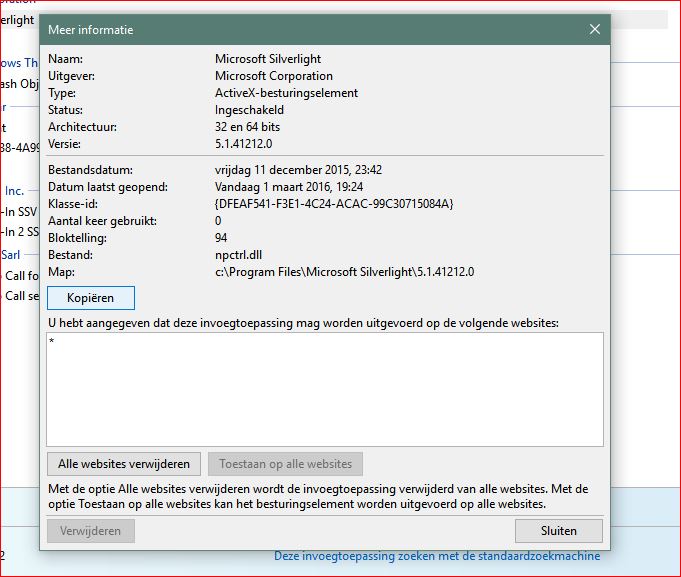Image resolution: width=681 pixels, height=577 pixels.
Task: Close the Meer informatie dialog with X
Action: pyautogui.click(x=595, y=30)
